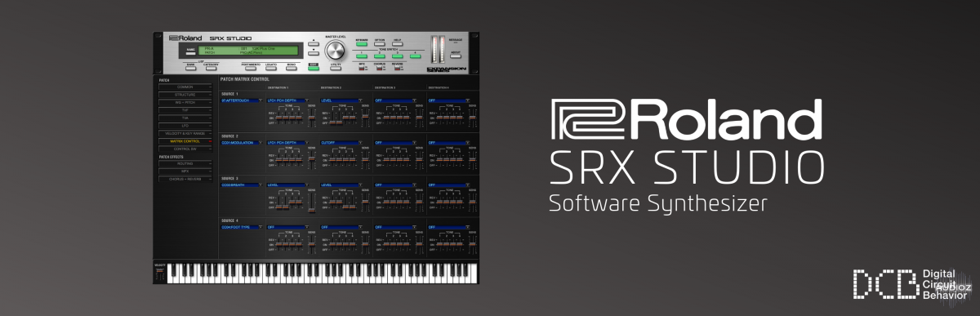The image size is (980, 316).
Task: Toggle Tone Switch 4
Action: [x=416, y=56]
